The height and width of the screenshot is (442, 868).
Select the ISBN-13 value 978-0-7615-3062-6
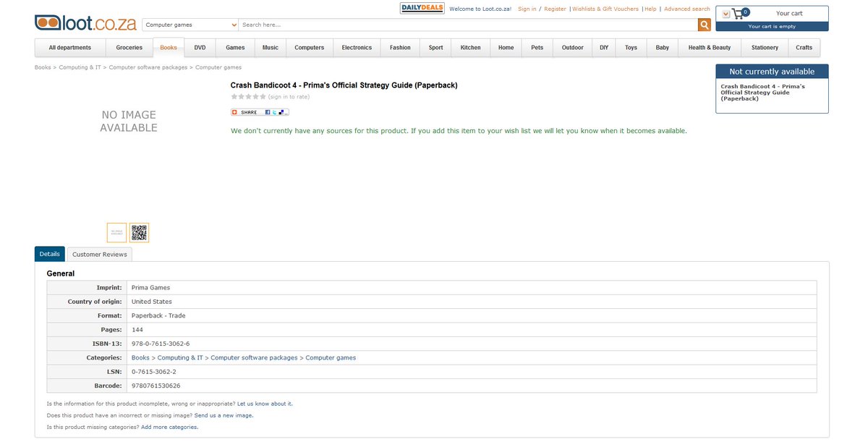pos(161,344)
